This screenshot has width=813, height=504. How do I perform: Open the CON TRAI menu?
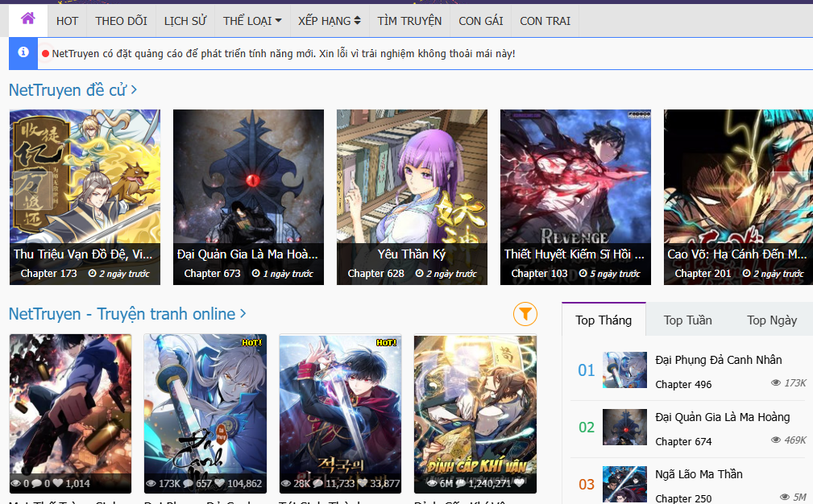click(545, 21)
